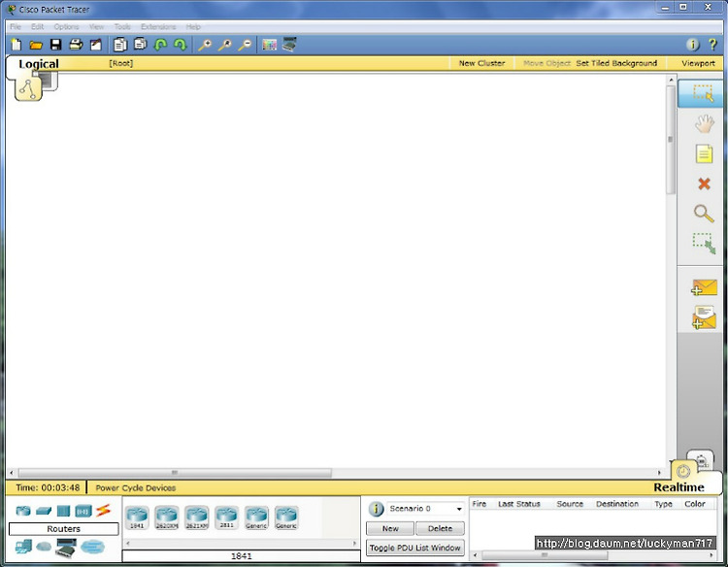Select the Custom Made Devices icon
Viewport: 728px width, 567px height.
click(65, 548)
